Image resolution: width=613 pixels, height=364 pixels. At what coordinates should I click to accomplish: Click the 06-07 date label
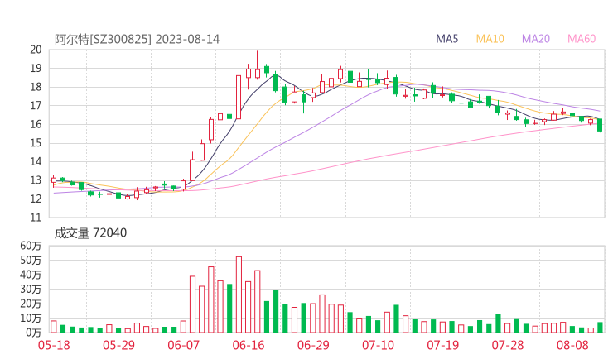(183, 346)
